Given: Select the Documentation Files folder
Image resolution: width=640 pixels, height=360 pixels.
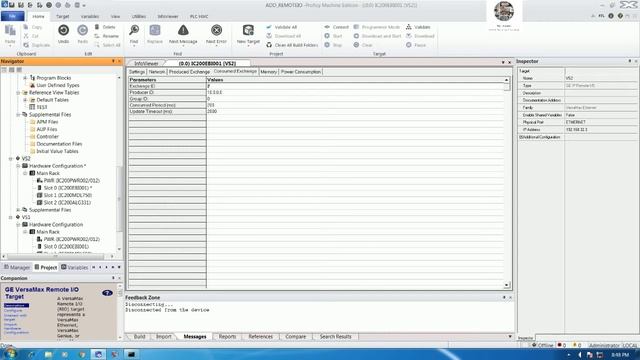Looking at the screenshot, I should pos(59,144).
